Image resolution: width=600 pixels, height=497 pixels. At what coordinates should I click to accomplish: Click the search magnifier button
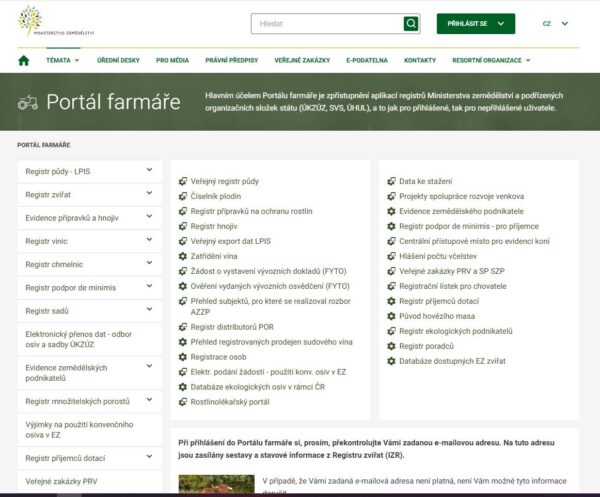pos(411,24)
